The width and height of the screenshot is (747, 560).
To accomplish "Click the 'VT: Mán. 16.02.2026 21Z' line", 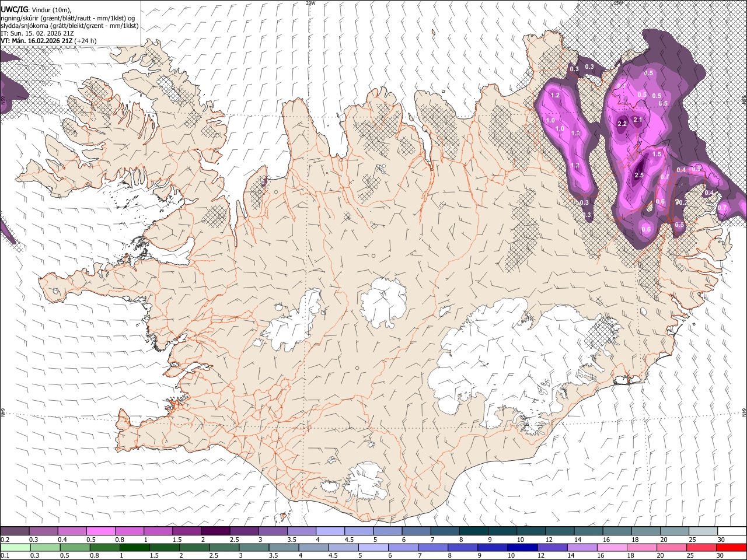I will (37, 41).
